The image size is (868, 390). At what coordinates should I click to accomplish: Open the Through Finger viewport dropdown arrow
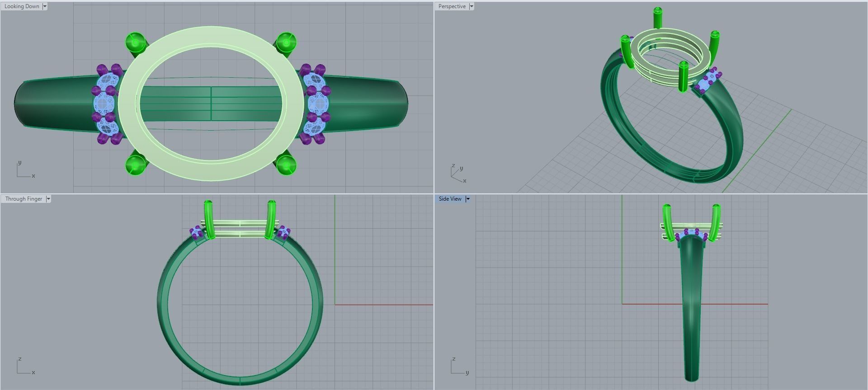48,199
